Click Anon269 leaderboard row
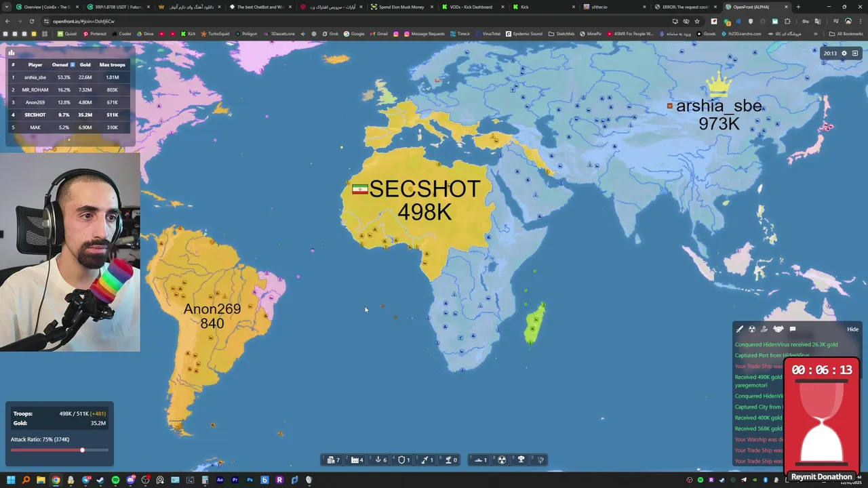The height and width of the screenshot is (488, 868). coord(68,102)
